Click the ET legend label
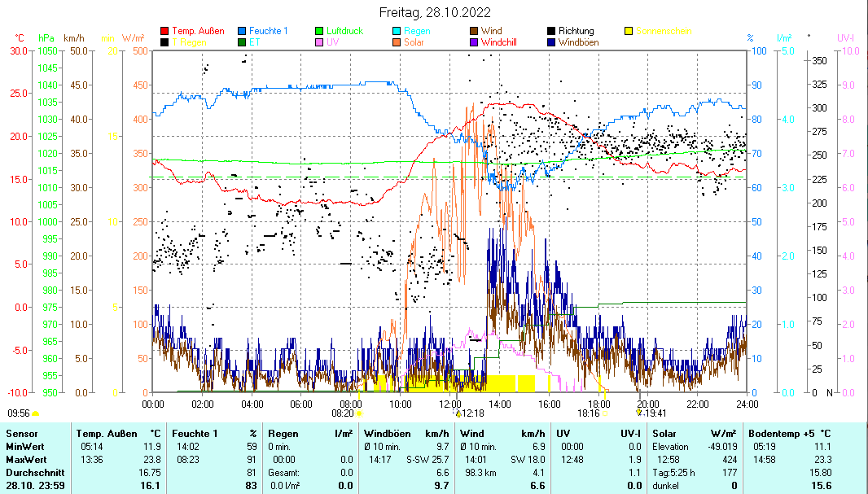Image resolution: width=868 pixels, height=494 pixels. pos(255,42)
